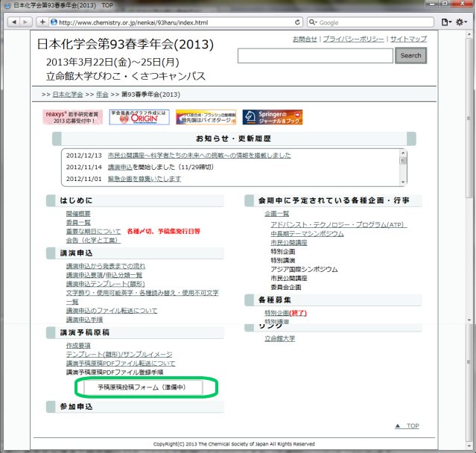Viewport: 476px width, 453px height.
Task: Open 講演申込要項/申込分類一覧 link
Action: pos(104,275)
